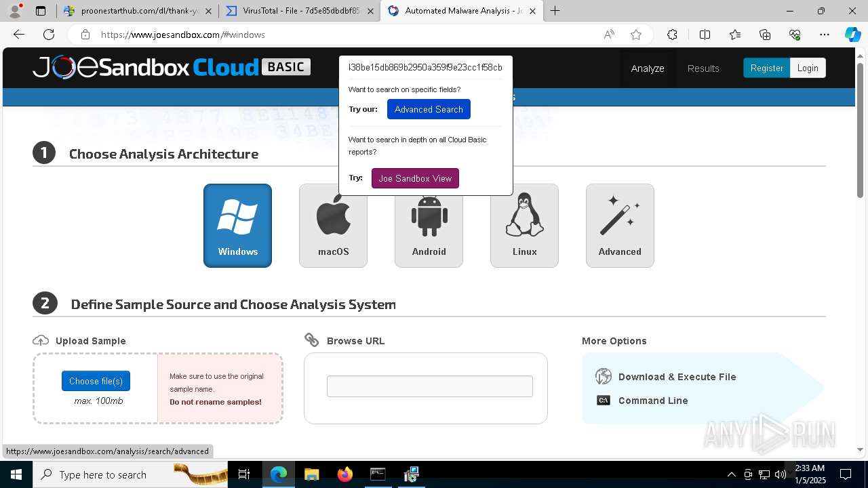Click the Browse URL link icon
This screenshot has width=868, height=488.
click(312, 340)
